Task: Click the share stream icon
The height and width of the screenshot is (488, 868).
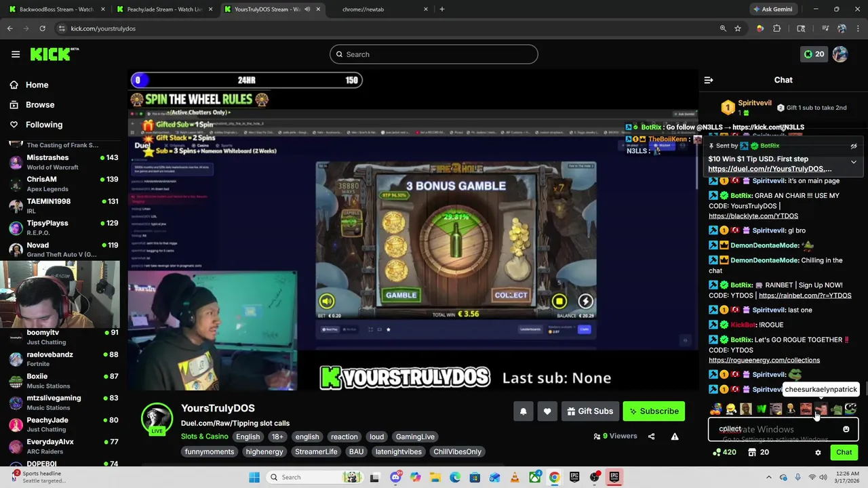Action: [652, 436]
